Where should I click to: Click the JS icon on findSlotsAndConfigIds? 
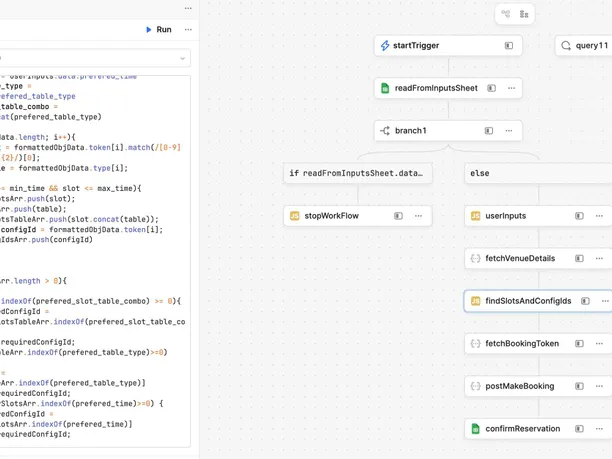pyautogui.click(x=475, y=301)
